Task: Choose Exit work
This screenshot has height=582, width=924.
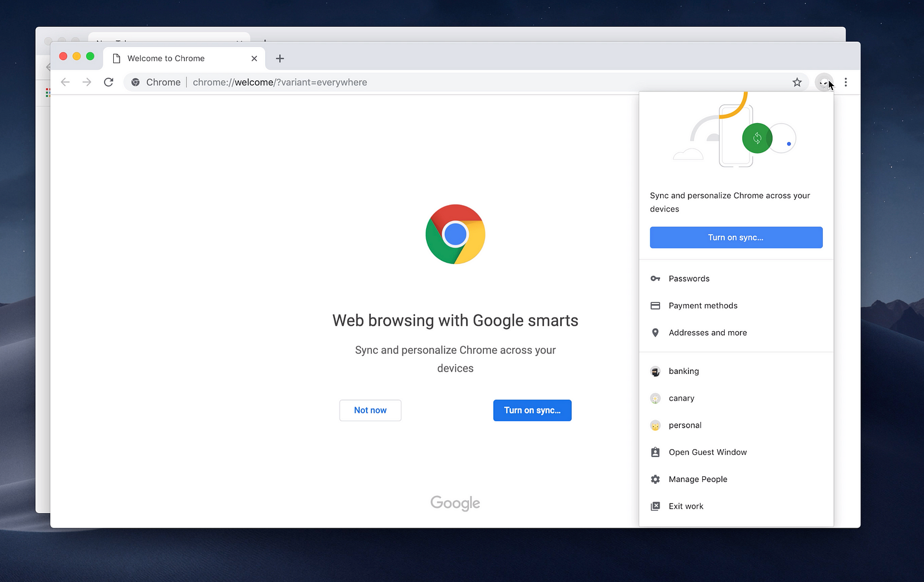Action: click(736, 506)
